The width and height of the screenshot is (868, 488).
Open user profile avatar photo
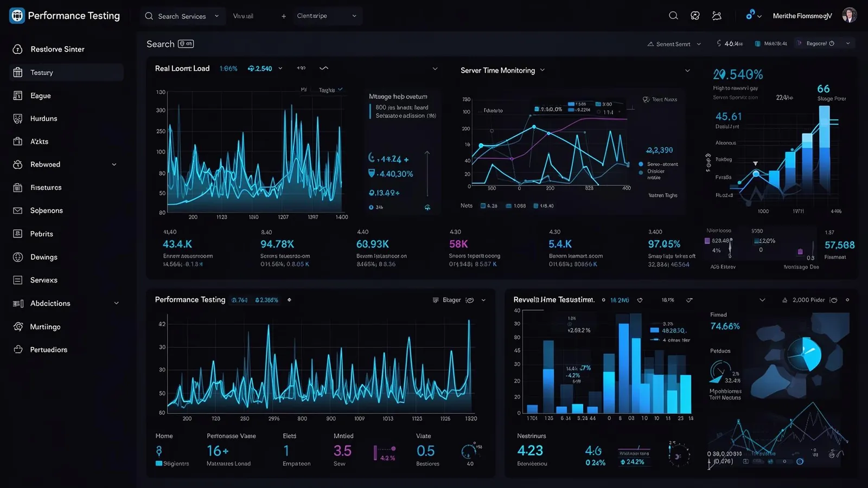click(849, 15)
